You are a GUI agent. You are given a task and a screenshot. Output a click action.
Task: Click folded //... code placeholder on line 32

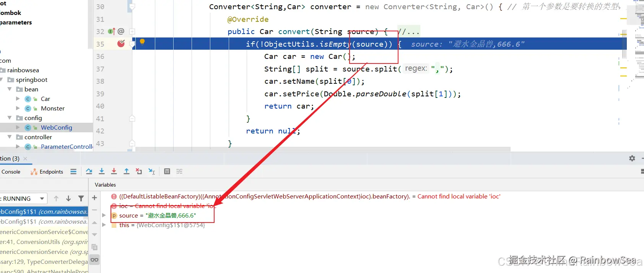409,31
